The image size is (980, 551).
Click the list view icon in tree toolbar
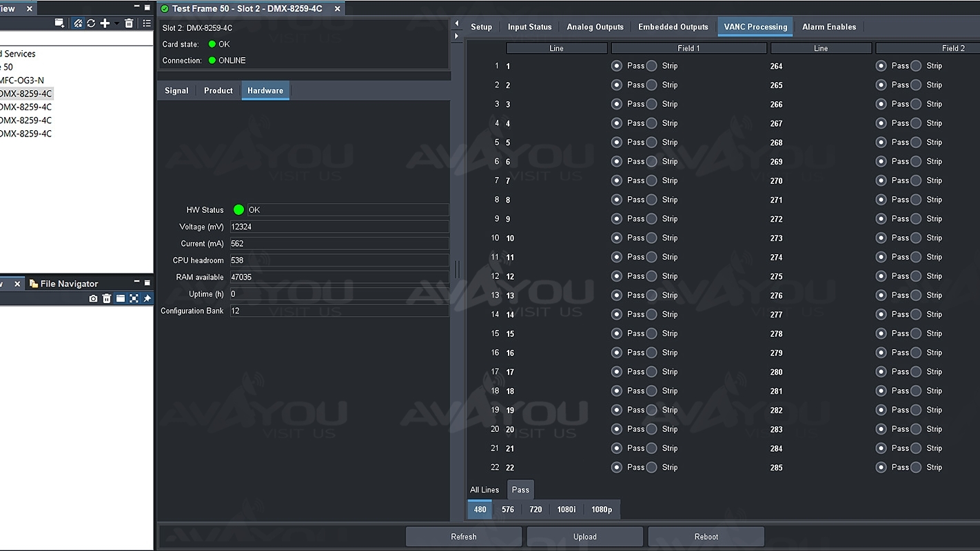(147, 23)
